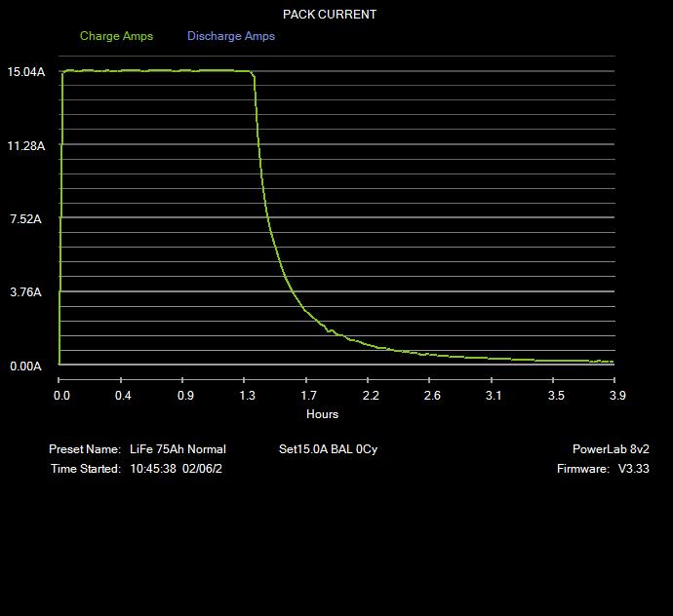The width and height of the screenshot is (673, 616).
Task: Select the 15.04A y-axis label
Action: [x=25, y=72]
